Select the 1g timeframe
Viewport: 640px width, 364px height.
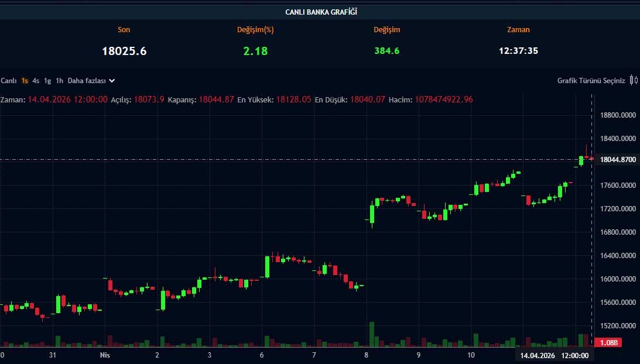pos(47,81)
